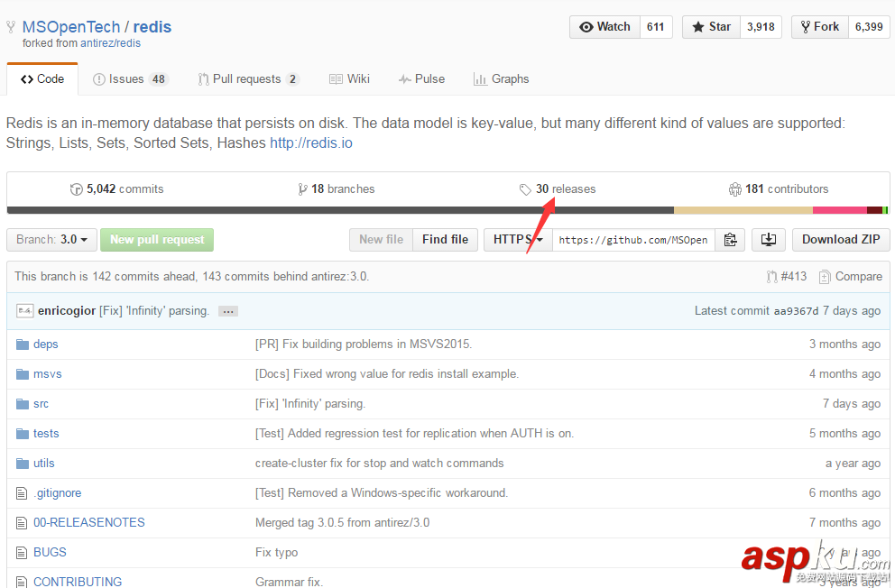Open the enricogior author link
895x588 pixels.
point(67,311)
